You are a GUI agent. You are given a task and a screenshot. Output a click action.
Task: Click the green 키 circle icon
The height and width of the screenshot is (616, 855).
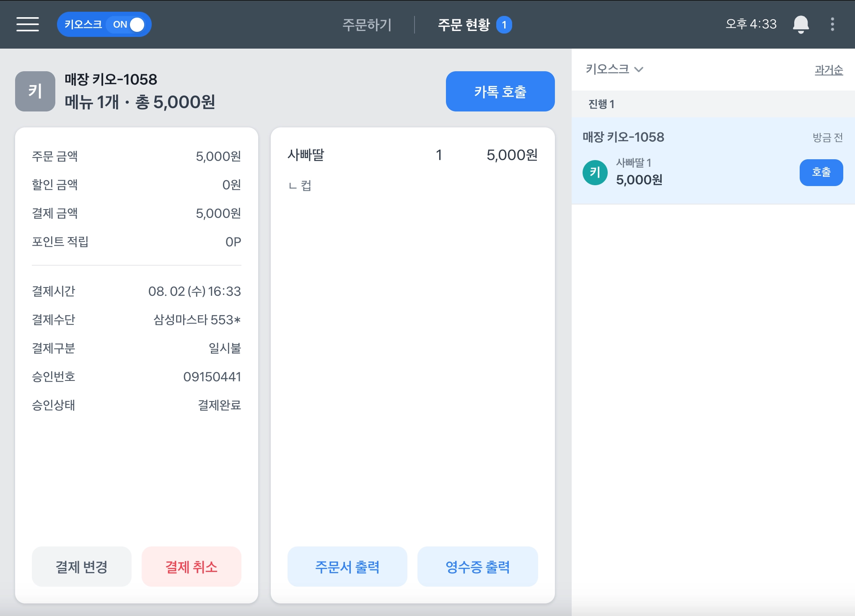(595, 172)
